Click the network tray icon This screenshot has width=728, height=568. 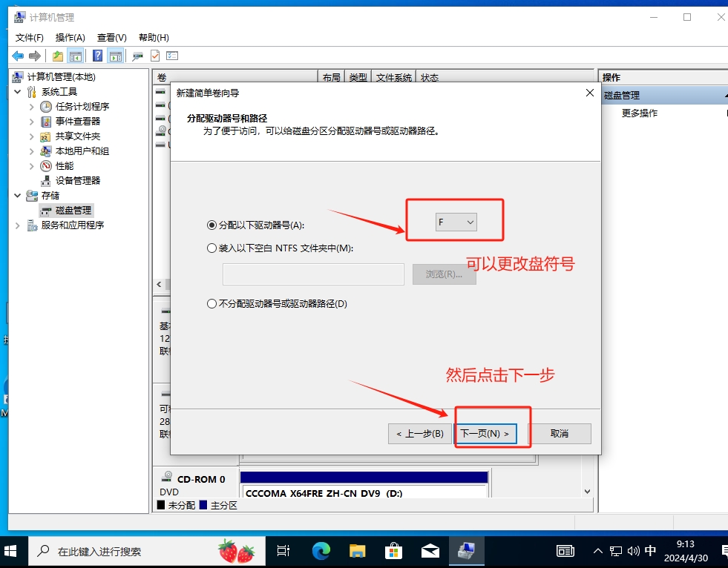(x=616, y=551)
